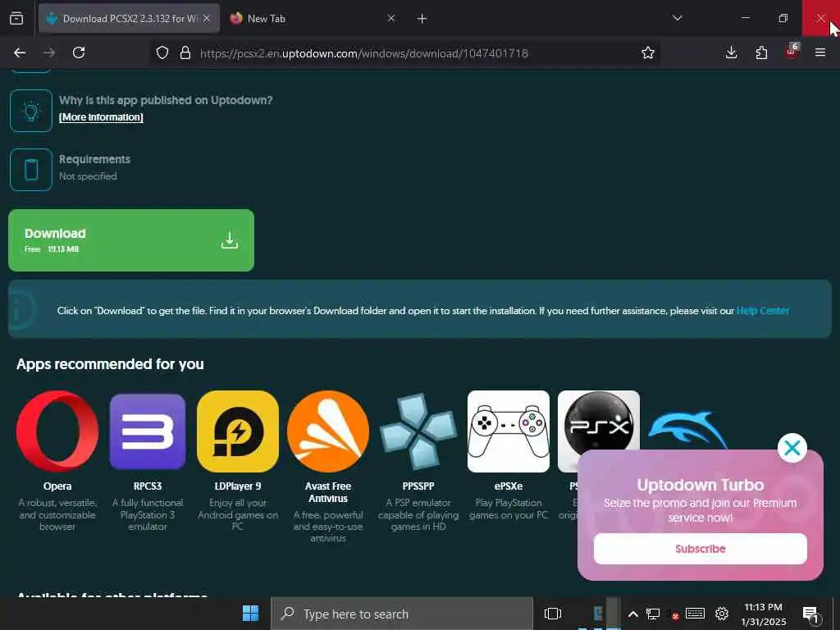Click "Apps recommended for you" heading
The width and height of the screenshot is (840, 630).
click(111, 364)
